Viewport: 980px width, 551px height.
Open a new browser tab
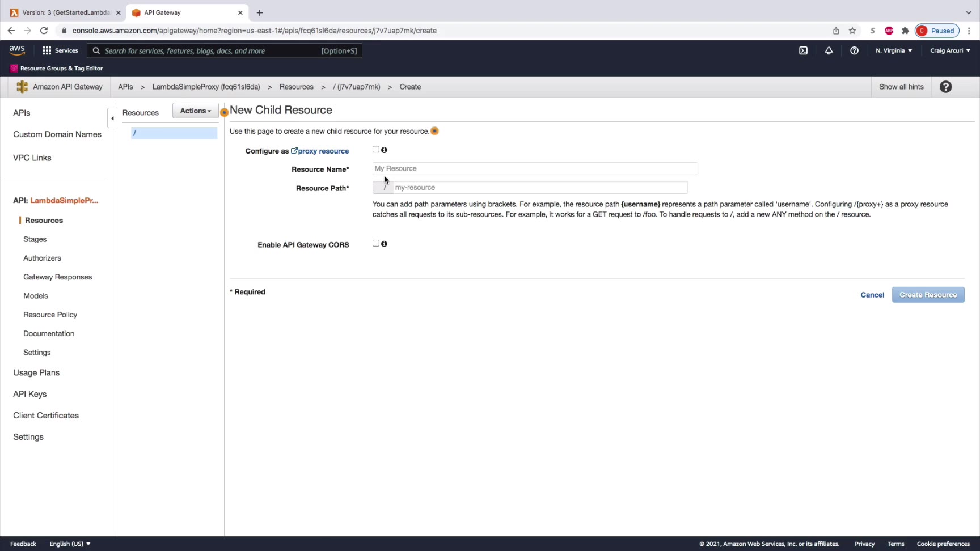260,12
